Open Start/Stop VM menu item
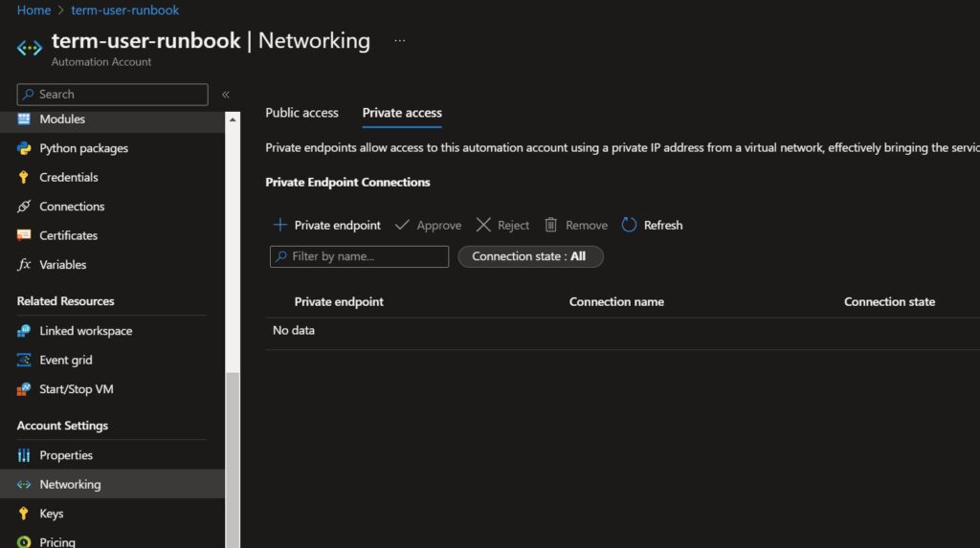 point(113,389)
